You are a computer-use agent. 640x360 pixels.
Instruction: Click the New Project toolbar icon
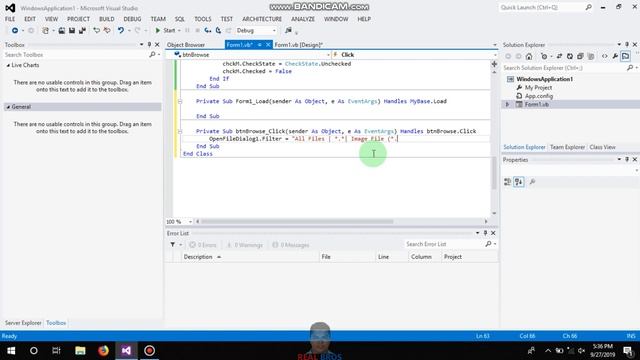click(x=46, y=31)
